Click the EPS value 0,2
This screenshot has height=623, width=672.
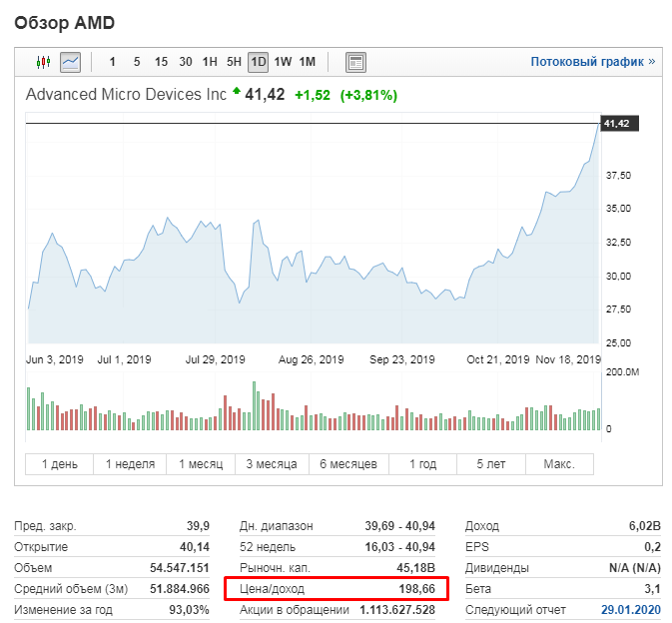(652, 547)
